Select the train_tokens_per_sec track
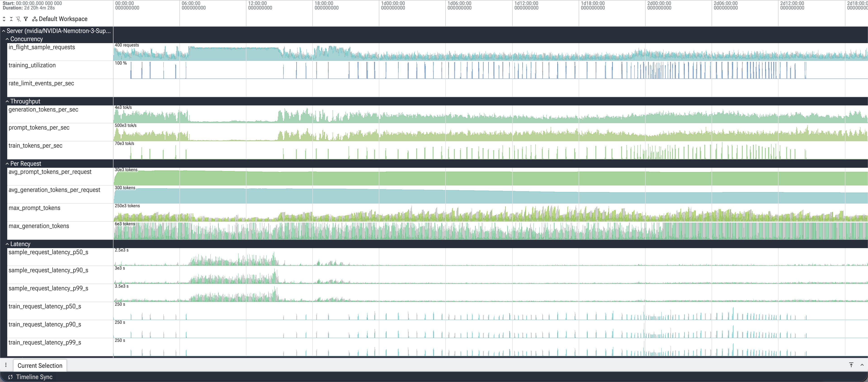 pos(35,146)
